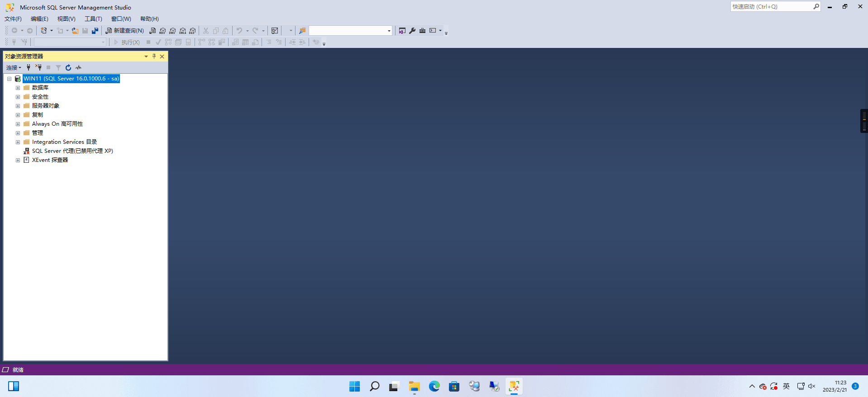Open the 视图(V) menu

66,19
